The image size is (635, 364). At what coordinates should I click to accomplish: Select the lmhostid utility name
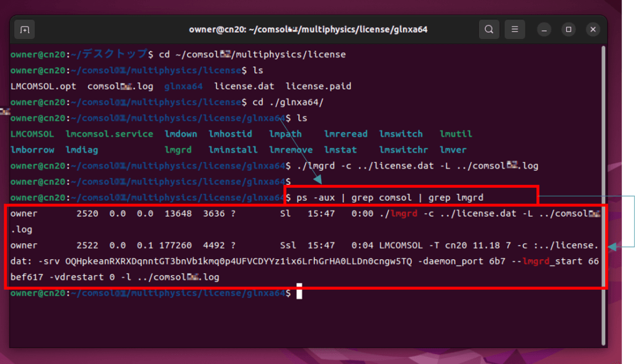coord(230,133)
